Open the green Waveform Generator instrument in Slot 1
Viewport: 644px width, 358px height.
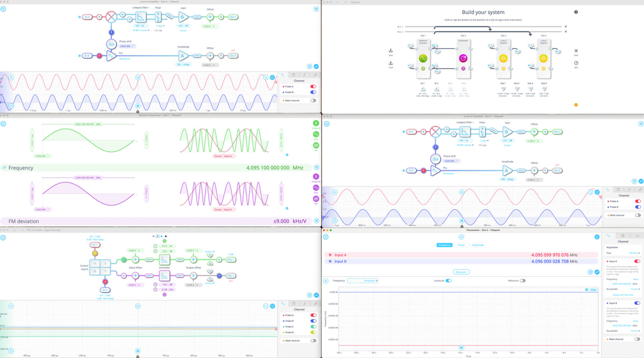click(423, 58)
